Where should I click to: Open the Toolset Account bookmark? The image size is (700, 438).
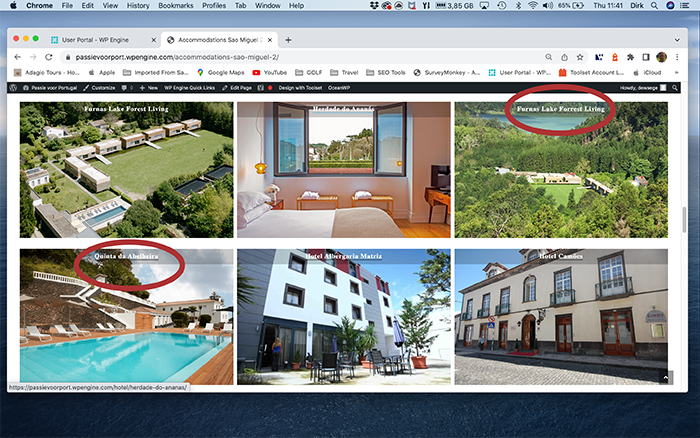(592, 72)
